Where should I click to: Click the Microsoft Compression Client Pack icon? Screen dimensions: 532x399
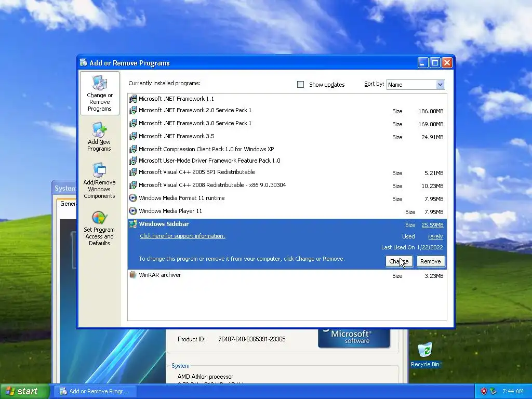click(x=133, y=149)
